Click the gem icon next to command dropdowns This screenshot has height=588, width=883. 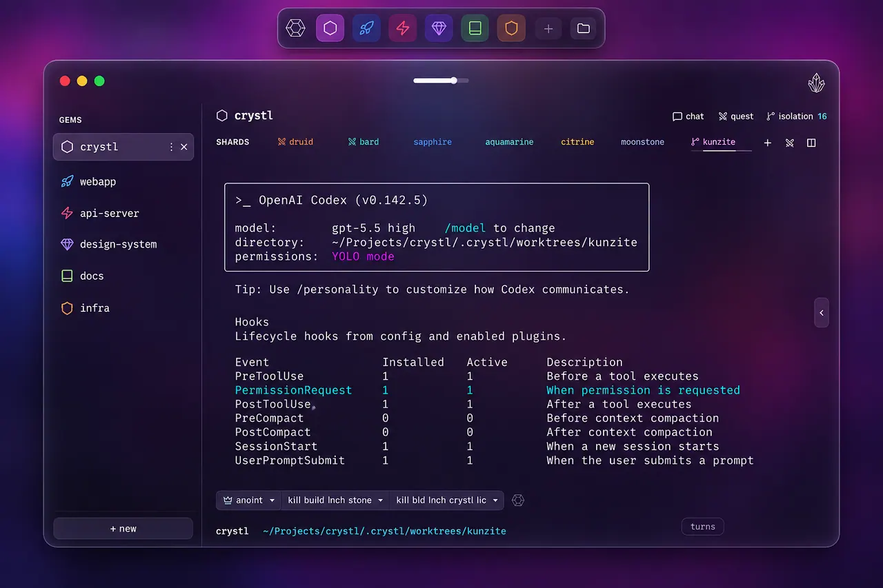[518, 500]
